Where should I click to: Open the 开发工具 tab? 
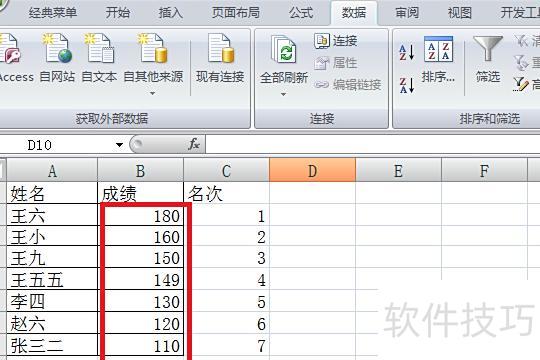click(520, 13)
